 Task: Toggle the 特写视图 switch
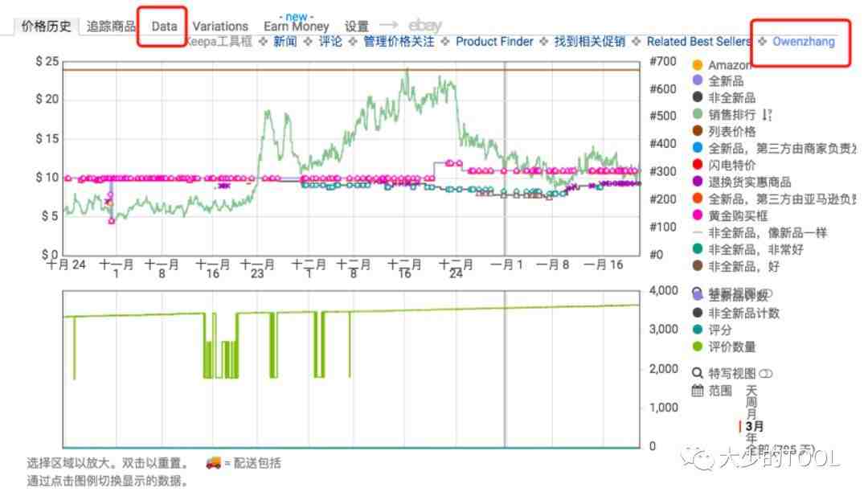tap(766, 373)
